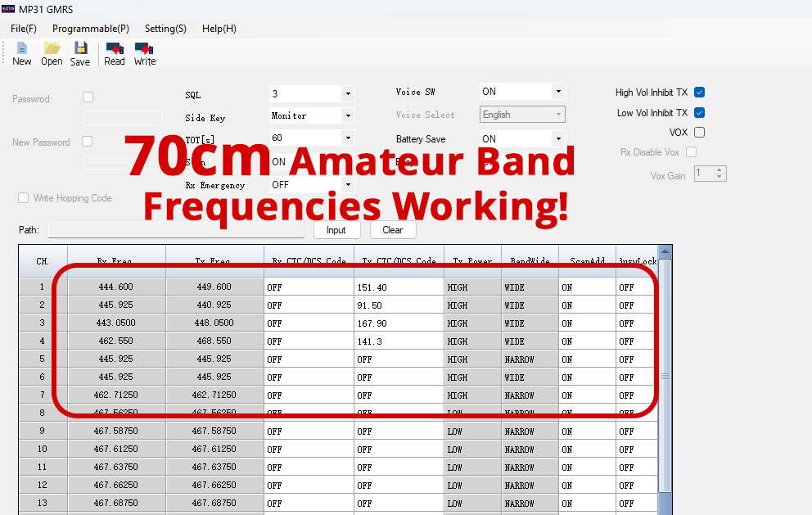Image resolution: width=812 pixels, height=515 pixels.
Task: Expand the SQL level dropdown
Action: (348, 94)
